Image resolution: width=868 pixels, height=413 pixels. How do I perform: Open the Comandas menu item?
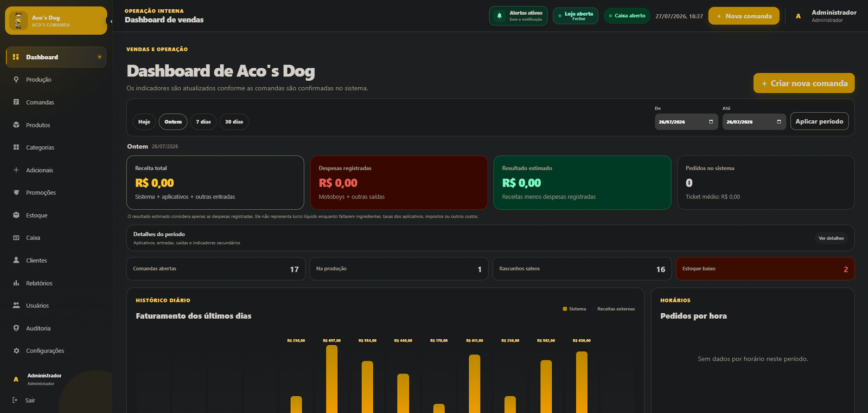[x=56, y=102]
